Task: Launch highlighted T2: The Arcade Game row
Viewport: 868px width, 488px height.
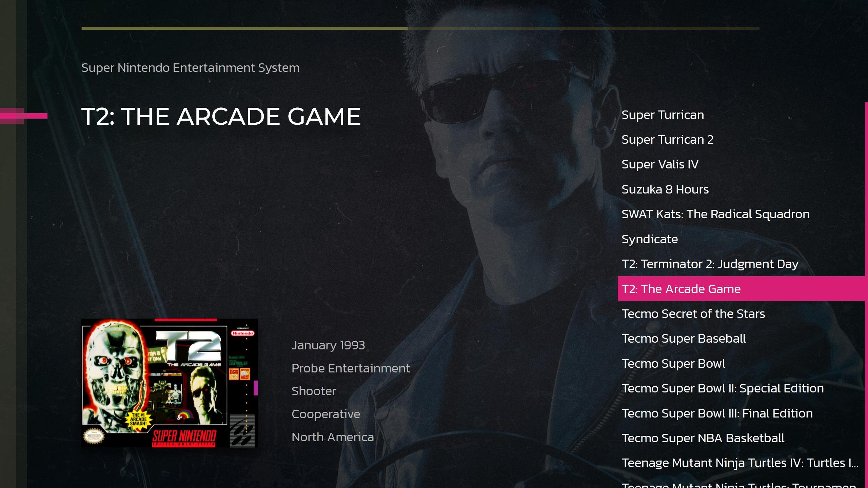Action: (742, 289)
